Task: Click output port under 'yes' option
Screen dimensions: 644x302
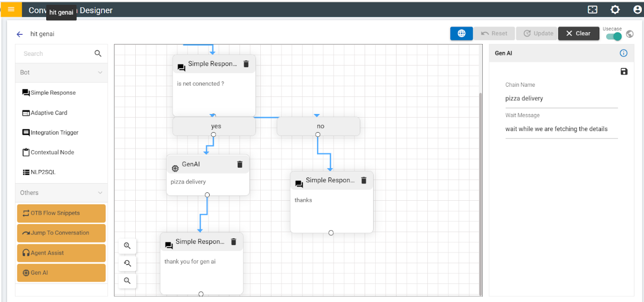Action: [x=213, y=135]
